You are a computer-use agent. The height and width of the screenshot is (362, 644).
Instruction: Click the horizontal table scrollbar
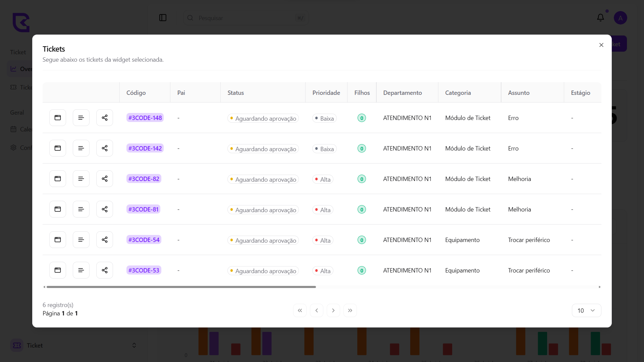point(181,287)
